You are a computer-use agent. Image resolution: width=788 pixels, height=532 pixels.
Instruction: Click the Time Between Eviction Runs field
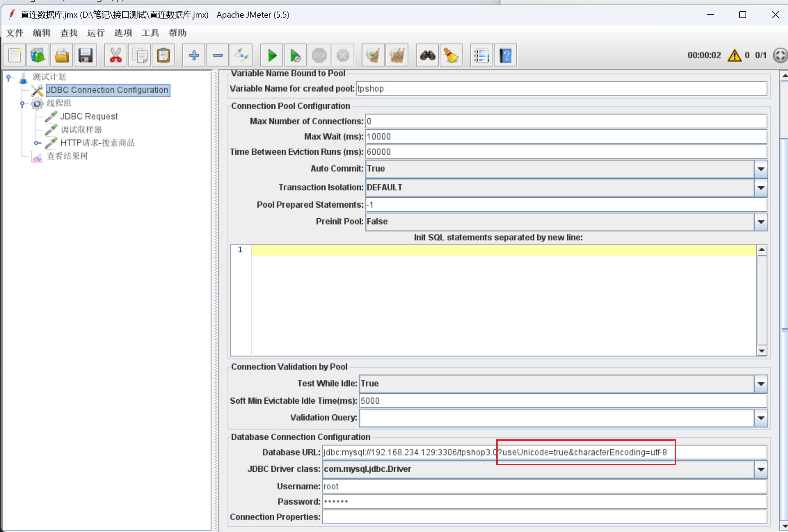[566, 152]
